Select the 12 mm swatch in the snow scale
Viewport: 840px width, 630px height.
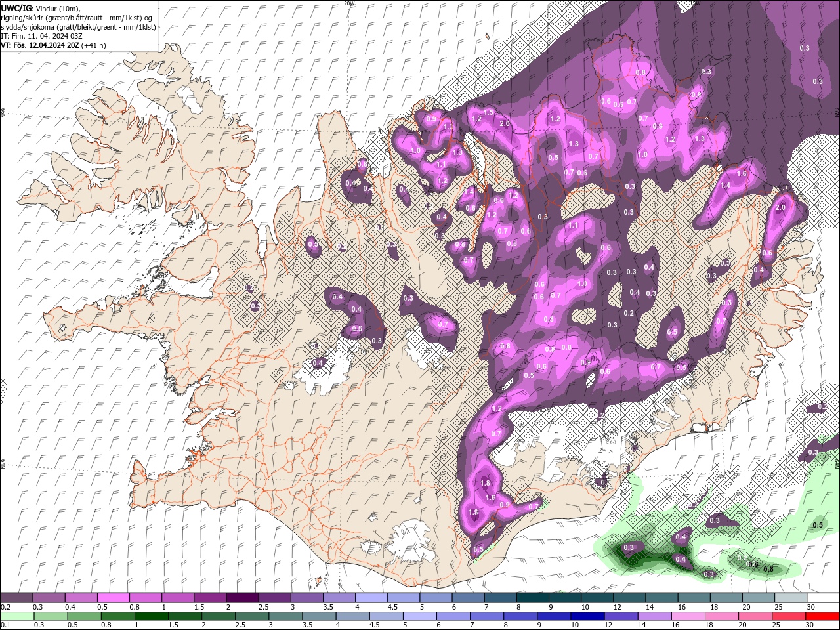(x=629, y=598)
